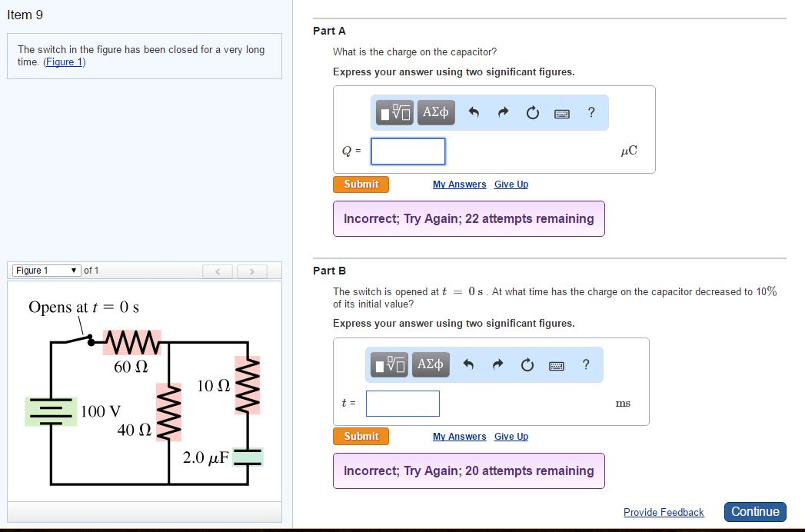Image resolution: width=805 pixels, height=532 pixels.
Task: Go to previous figure
Action: pyautogui.click(x=218, y=271)
